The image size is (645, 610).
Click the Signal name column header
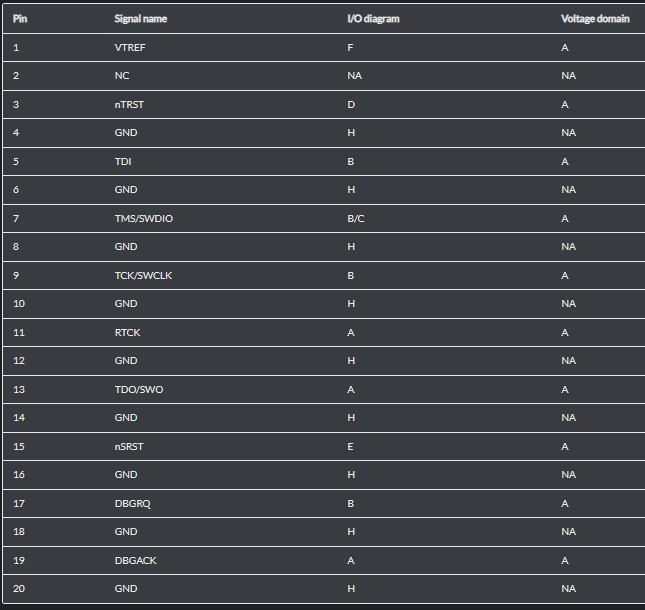click(140, 18)
